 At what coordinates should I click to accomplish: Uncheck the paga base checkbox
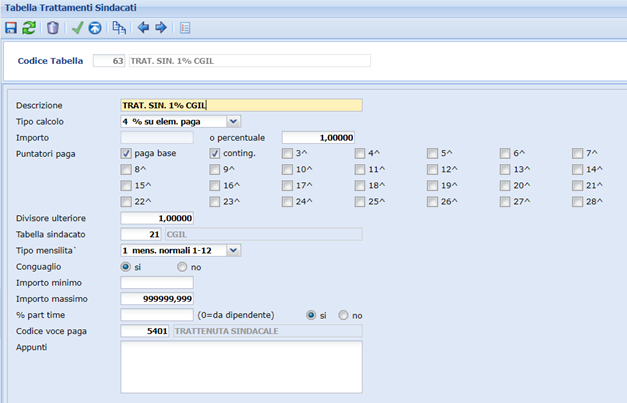126,154
